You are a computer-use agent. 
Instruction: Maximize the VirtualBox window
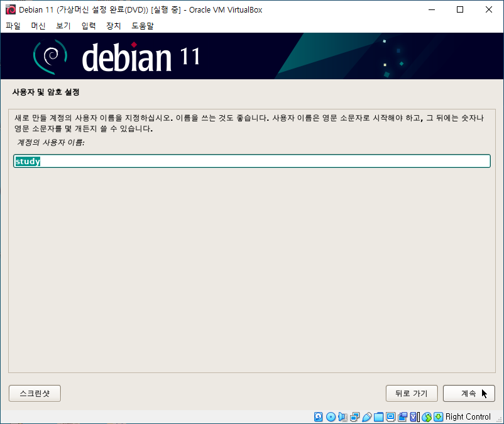[460, 9]
